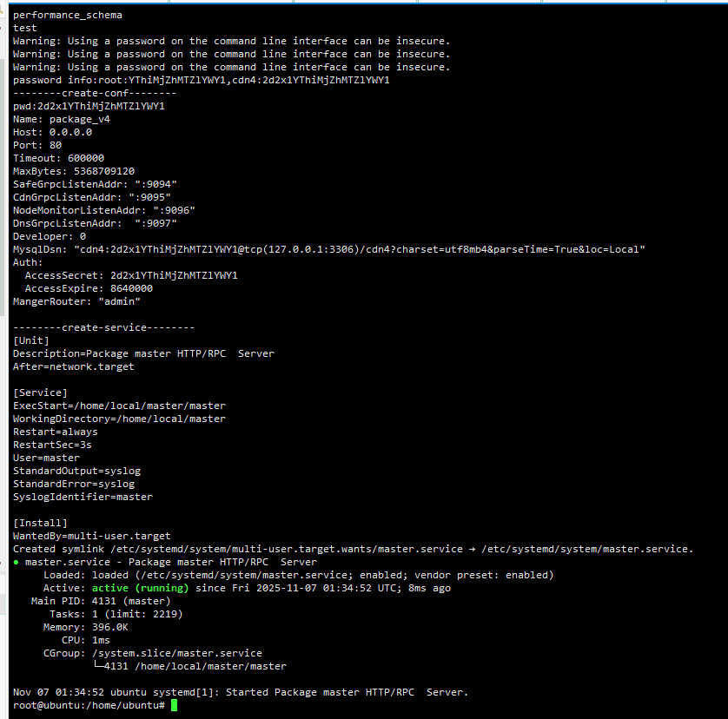Click the "Port: 80" line

(37, 145)
